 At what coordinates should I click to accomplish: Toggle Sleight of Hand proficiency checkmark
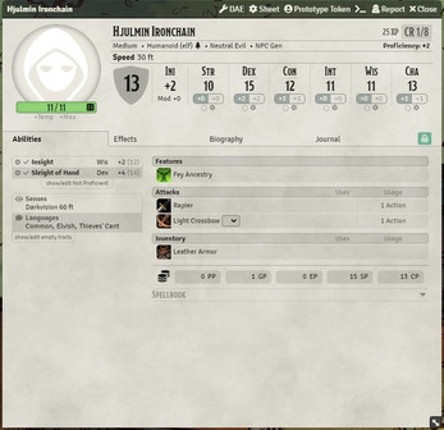click(26, 173)
